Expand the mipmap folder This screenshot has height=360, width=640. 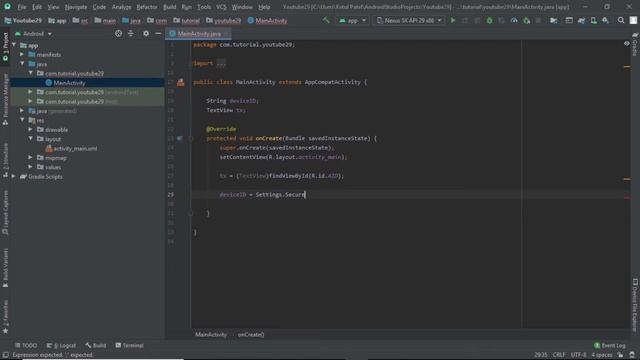pyautogui.click(x=31, y=158)
